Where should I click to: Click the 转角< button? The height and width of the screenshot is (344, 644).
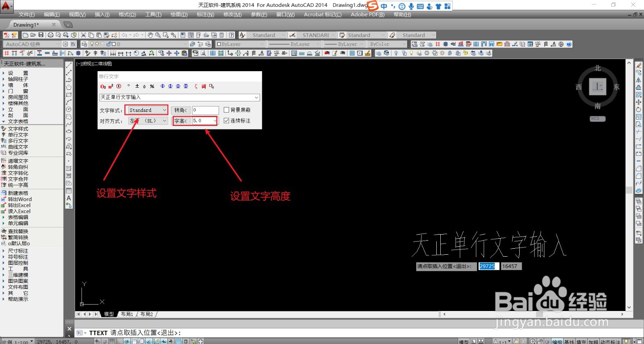click(180, 110)
